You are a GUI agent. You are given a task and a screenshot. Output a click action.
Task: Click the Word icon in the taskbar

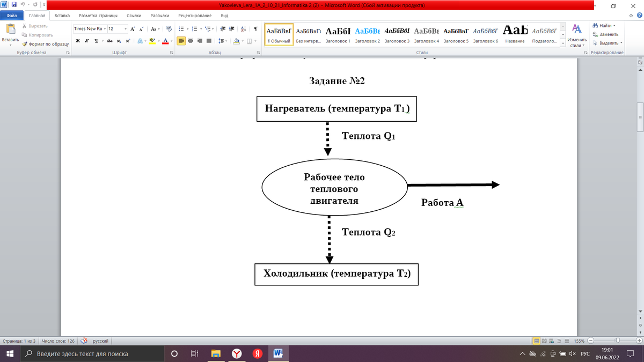pyautogui.click(x=278, y=353)
